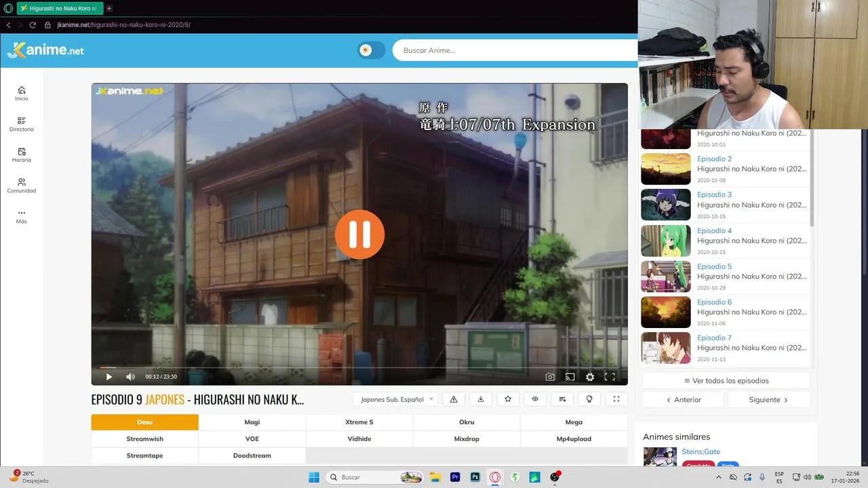Select the Mixdrop server tab

tap(467, 439)
